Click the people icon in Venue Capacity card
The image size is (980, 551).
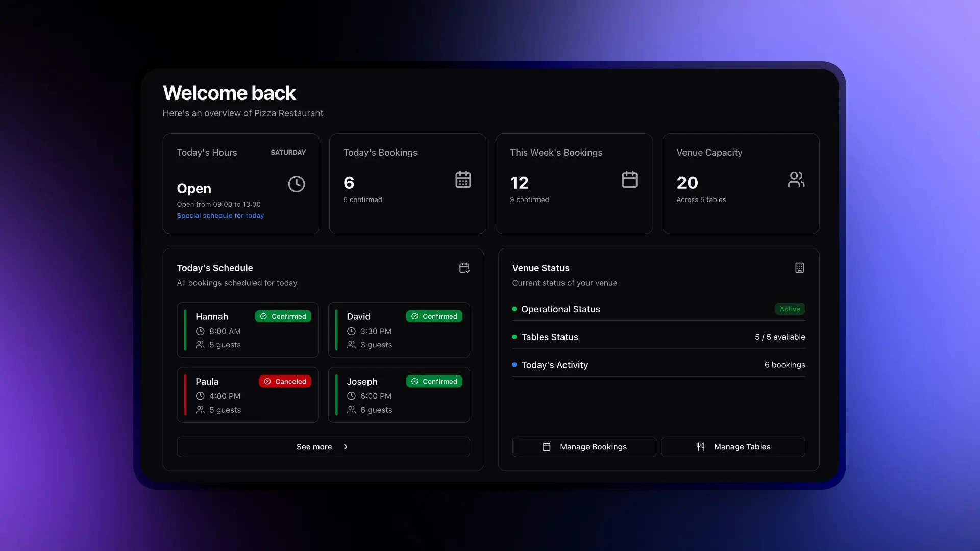click(796, 180)
